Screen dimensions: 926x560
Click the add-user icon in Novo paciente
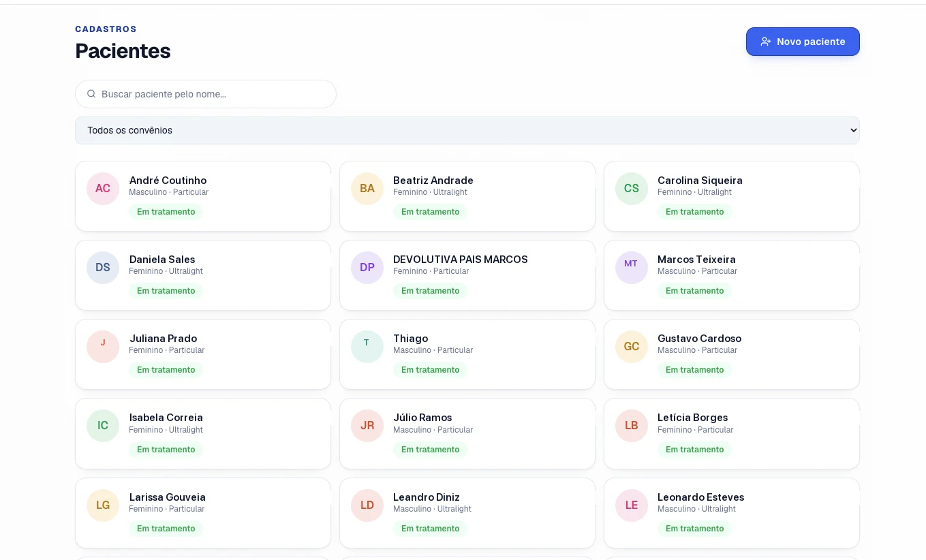[766, 42]
